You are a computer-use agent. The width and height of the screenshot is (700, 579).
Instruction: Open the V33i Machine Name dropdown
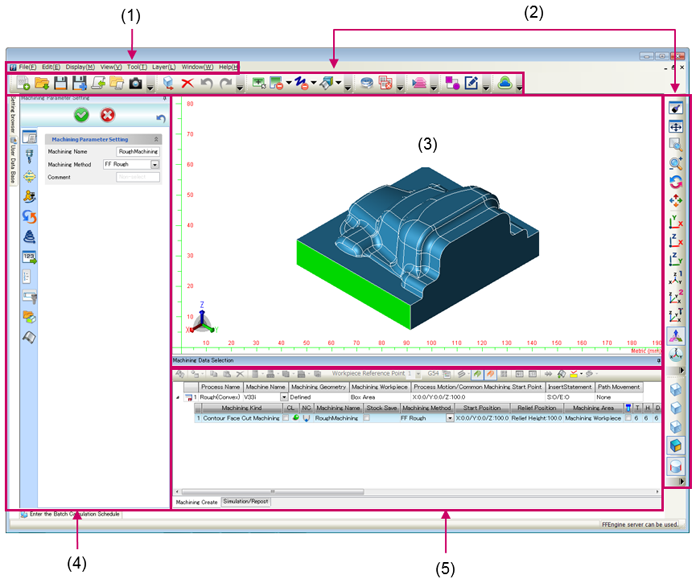pos(283,397)
